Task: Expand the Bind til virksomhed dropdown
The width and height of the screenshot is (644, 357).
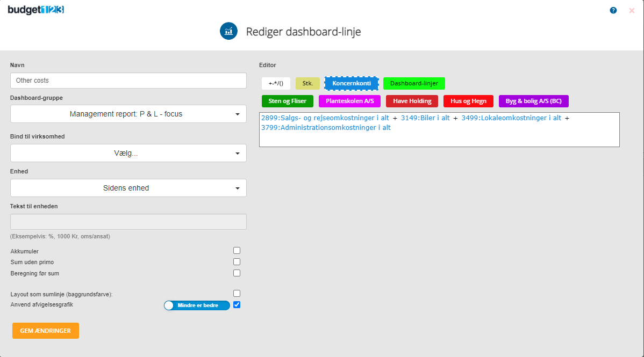Action: point(128,153)
